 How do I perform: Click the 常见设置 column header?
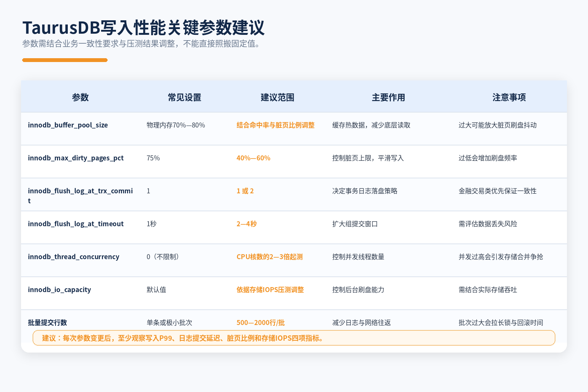(185, 97)
